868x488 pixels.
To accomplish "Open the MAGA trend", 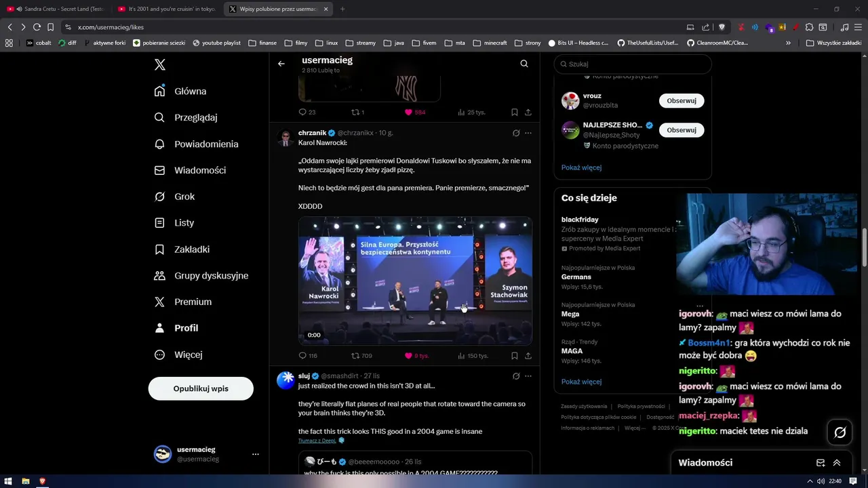I will point(572,351).
